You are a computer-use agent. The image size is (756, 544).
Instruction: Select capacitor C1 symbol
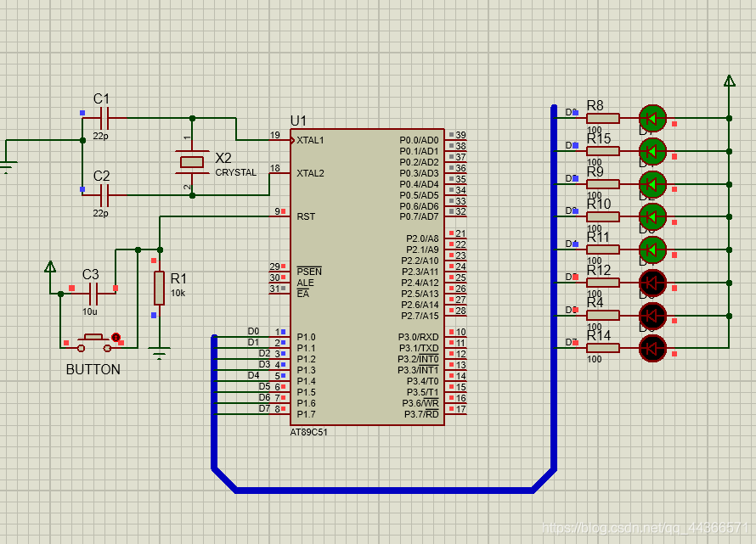[104, 118]
